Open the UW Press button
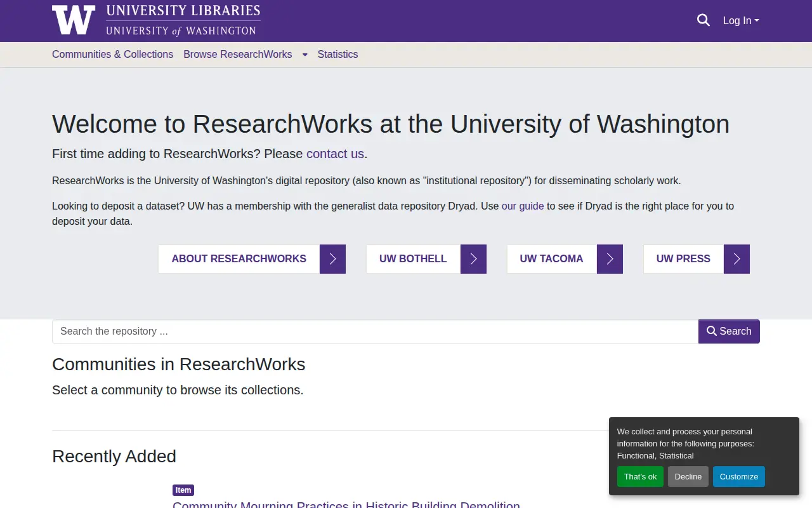Screen dimensions: 812x508 coord(683,259)
